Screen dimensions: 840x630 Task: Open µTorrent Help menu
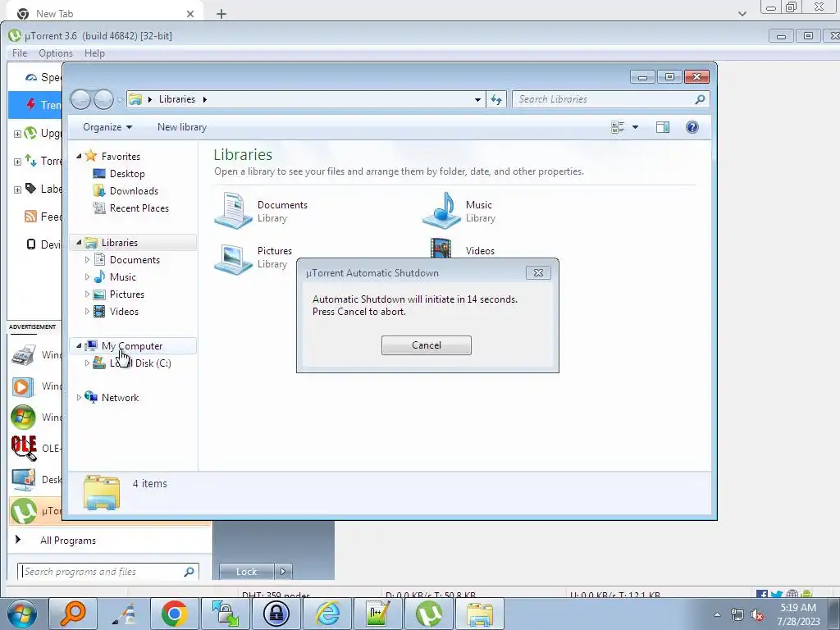(94, 53)
